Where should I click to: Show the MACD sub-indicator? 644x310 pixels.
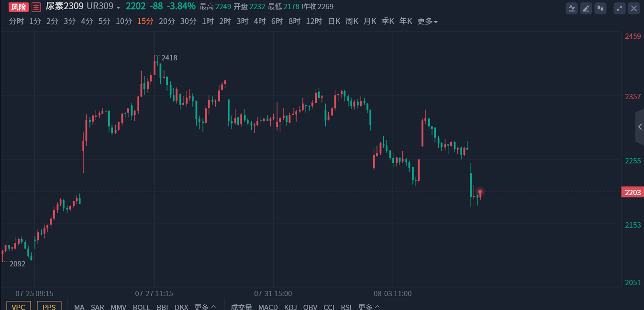(x=268, y=307)
